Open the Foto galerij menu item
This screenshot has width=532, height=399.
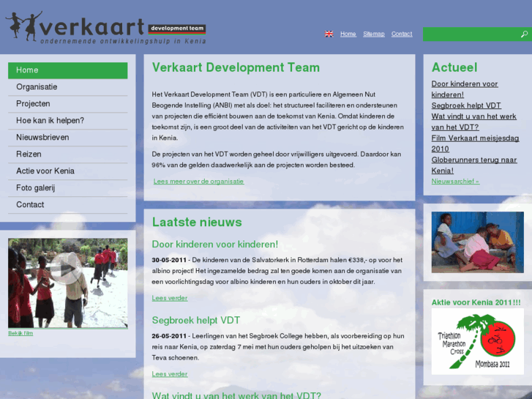pyautogui.click(x=68, y=187)
